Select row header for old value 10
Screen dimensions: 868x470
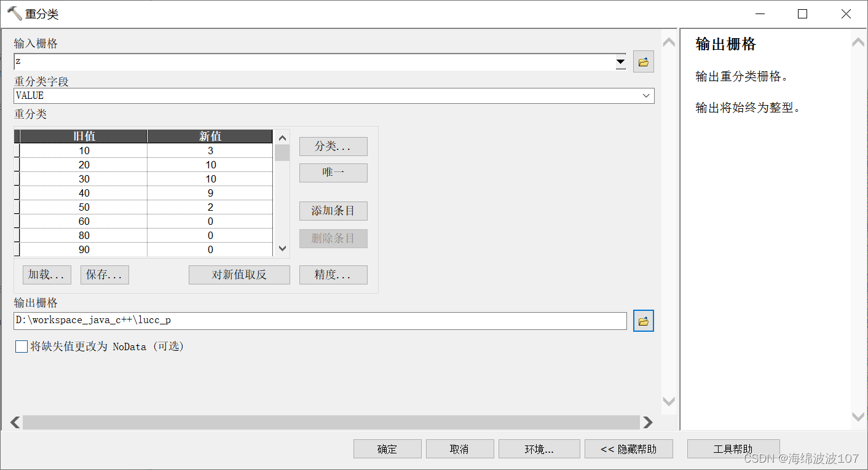tap(17, 151)
